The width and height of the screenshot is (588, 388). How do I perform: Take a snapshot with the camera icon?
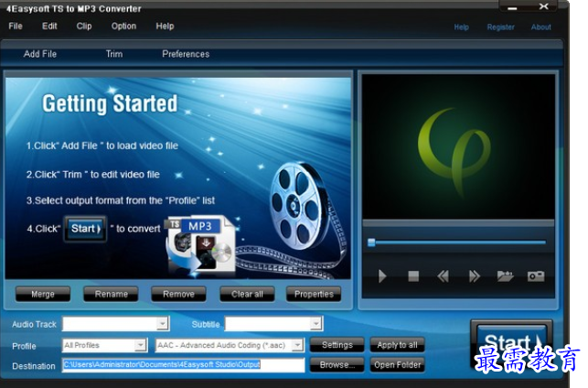point(536,276)
